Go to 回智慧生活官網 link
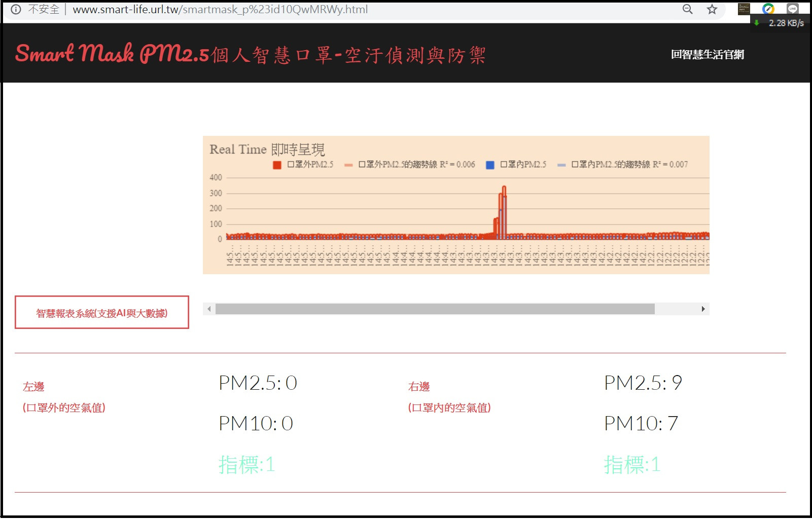 pos(707,55)
